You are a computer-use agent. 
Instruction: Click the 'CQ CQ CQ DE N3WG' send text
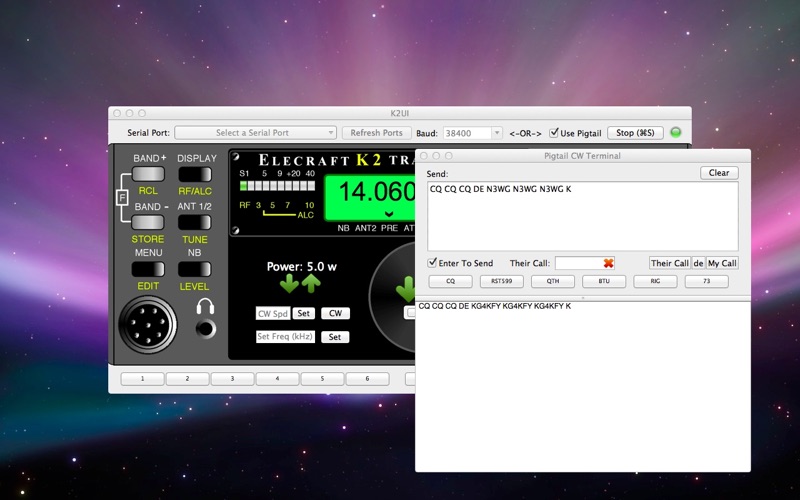[x=501, y=189]
